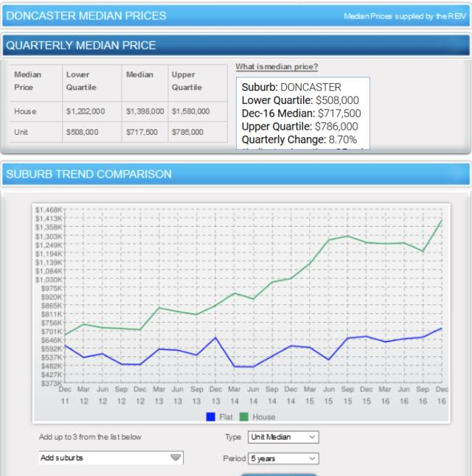
Task: Click the House upper quartile $1,580,000 cell
Action: (191, 111)
